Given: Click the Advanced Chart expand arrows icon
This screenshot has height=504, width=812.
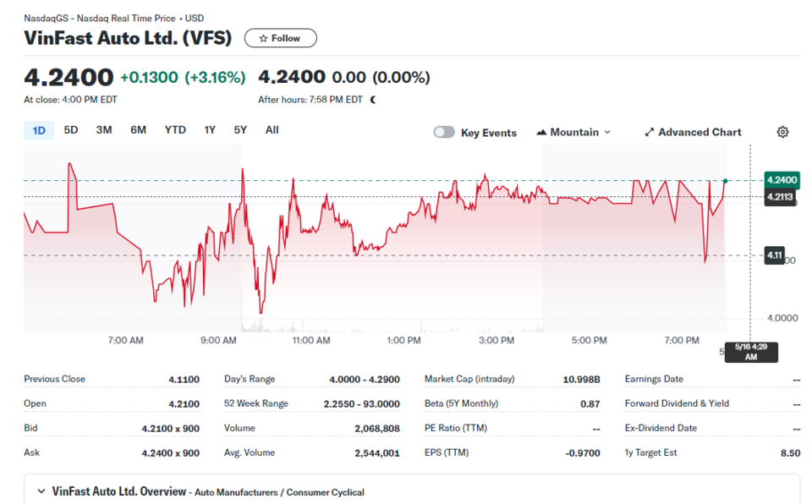Looking at the screenshot, I should [649, 132].
